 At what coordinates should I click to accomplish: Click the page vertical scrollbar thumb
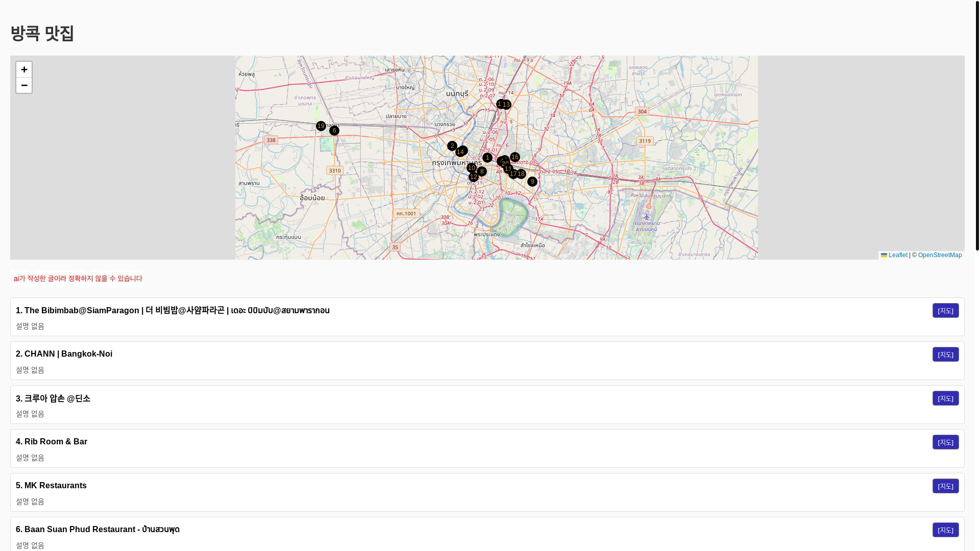point(977,125)
